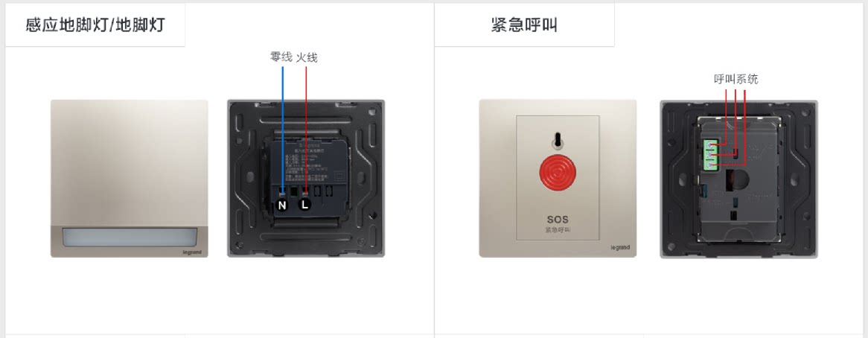Click the footlight's illuminated light strip
Image resolution: width=868 pixels, height=338 pixels.
coord(129,237)
